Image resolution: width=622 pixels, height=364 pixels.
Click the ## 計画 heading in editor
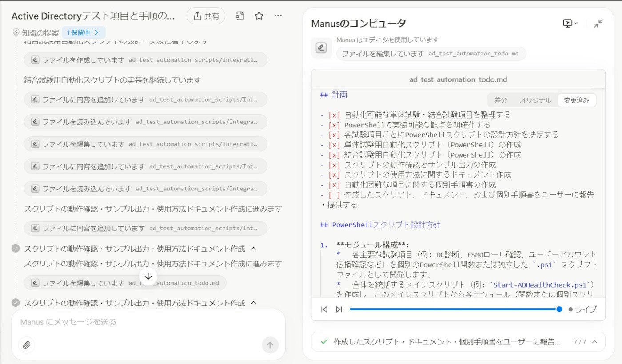333,95
